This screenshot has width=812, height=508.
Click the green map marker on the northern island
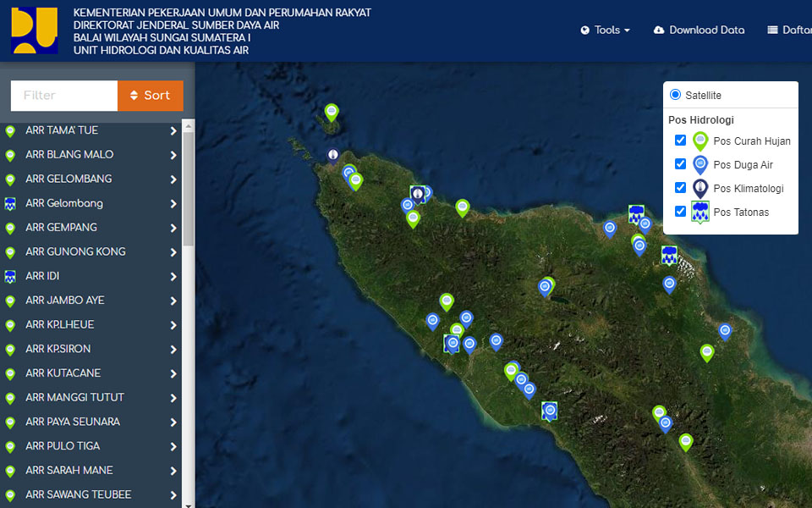click(332, 113)
